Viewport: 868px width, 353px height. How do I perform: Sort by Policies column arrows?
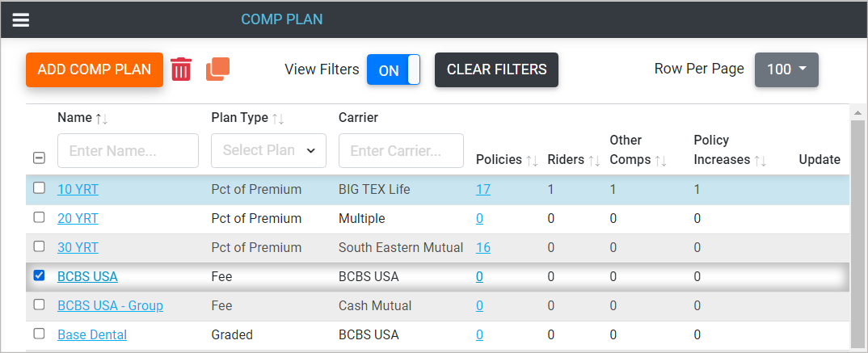click(x=532, y=161)
